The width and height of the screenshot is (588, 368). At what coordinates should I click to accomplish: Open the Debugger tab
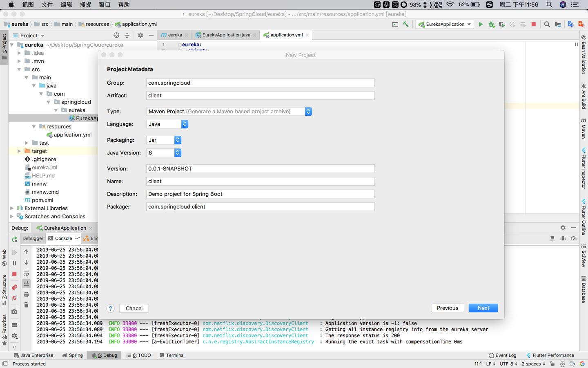point(33,238)
